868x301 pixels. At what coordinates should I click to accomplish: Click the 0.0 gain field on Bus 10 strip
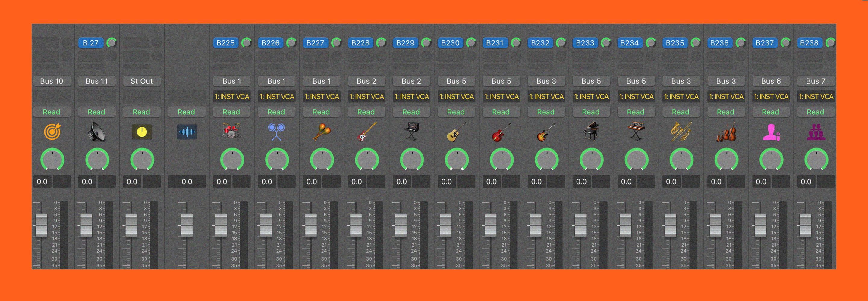pyautogui.click(x=42, y=182)
